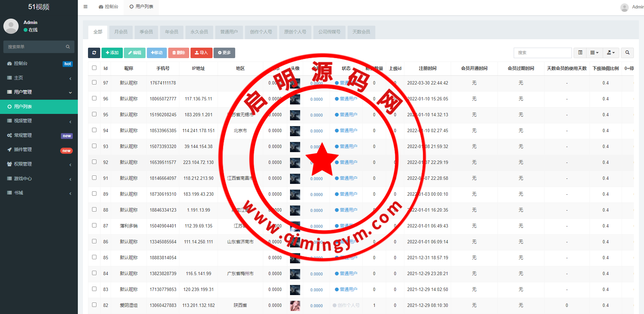This screenshot has height=314, width=644.
Task: Open the columns visibility dropdown
Action: point(594,53)
